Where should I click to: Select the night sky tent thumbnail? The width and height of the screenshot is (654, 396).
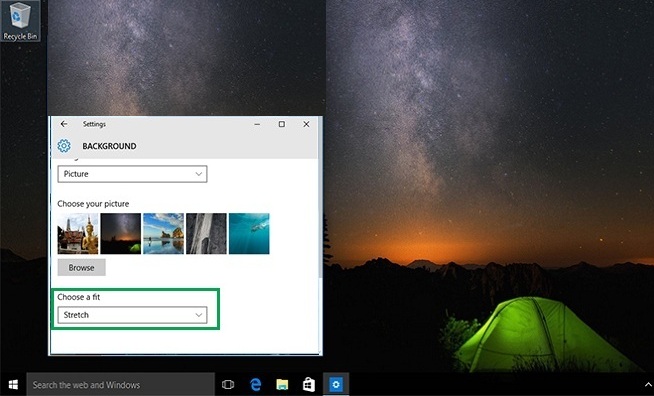click(121, 234)
